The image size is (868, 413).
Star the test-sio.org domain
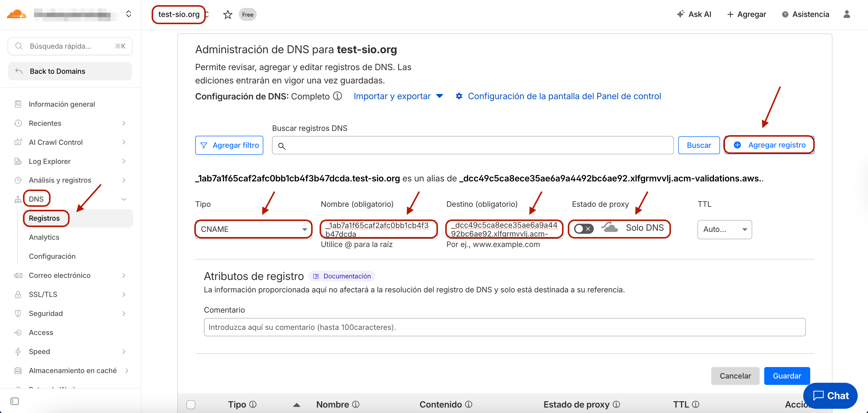coord(228,15)
